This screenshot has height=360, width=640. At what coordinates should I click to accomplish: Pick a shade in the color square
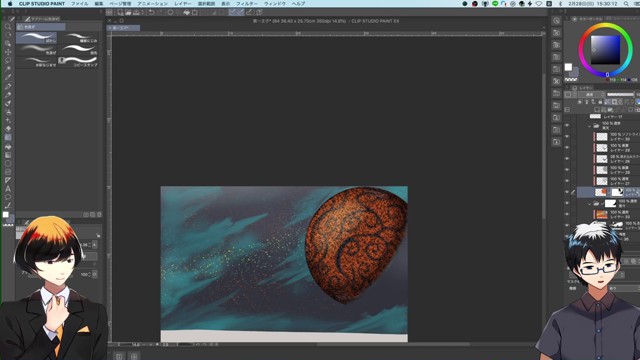[606, 50]
